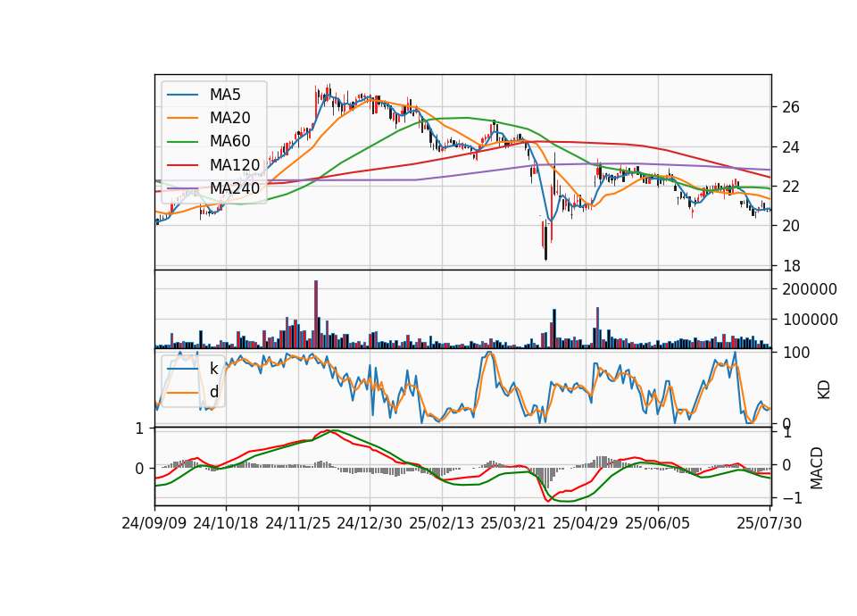Click the 25/02/13 date axis label

pyautogui.click(x=442, y=523)
